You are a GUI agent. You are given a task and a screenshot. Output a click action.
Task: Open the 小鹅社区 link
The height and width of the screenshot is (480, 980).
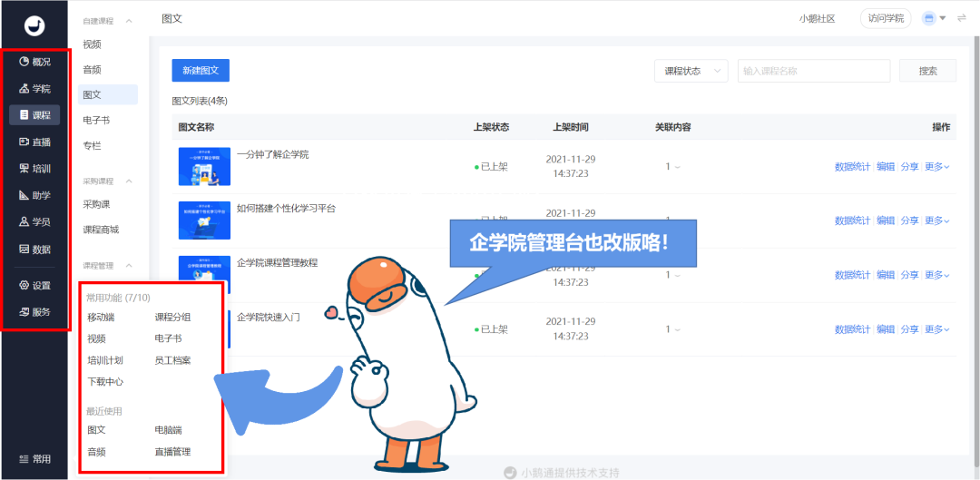817,19
